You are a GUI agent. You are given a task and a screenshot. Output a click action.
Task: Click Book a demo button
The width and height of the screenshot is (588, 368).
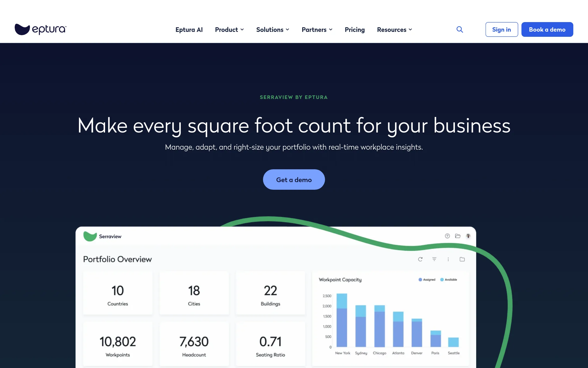tap(547, 29)
